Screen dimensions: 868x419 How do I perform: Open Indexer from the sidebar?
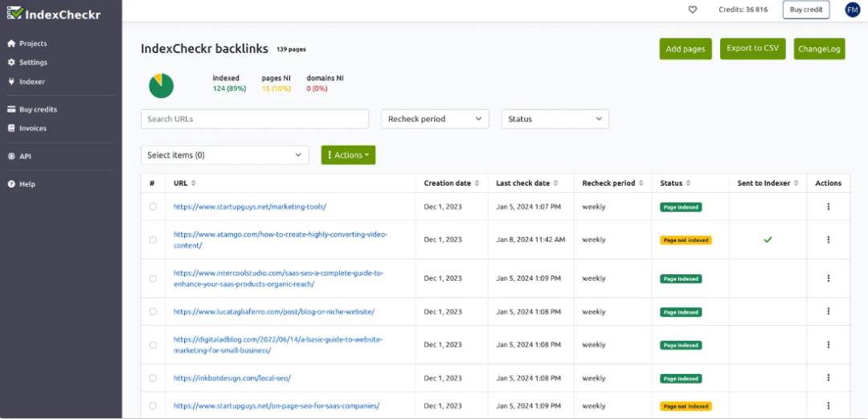click(32, 81)
